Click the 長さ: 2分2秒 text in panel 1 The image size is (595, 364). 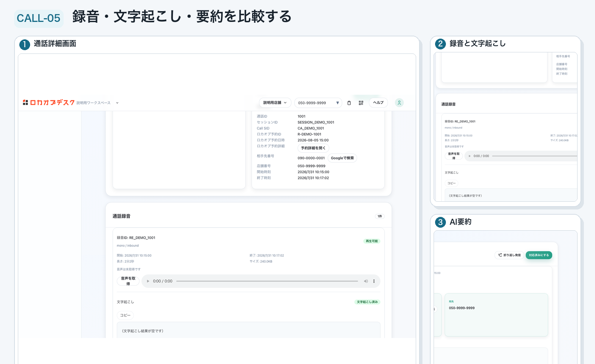125,261
